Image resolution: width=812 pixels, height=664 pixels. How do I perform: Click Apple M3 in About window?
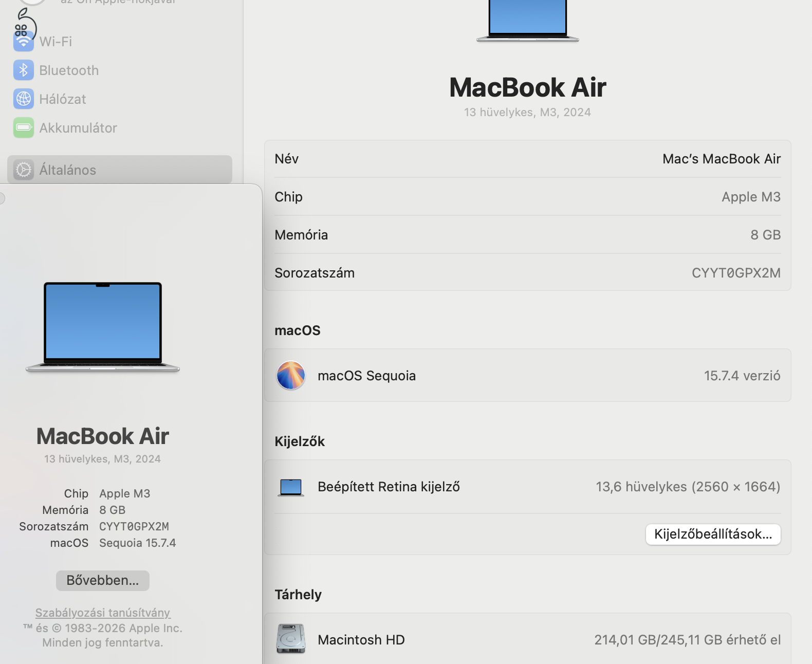[125, 493]
